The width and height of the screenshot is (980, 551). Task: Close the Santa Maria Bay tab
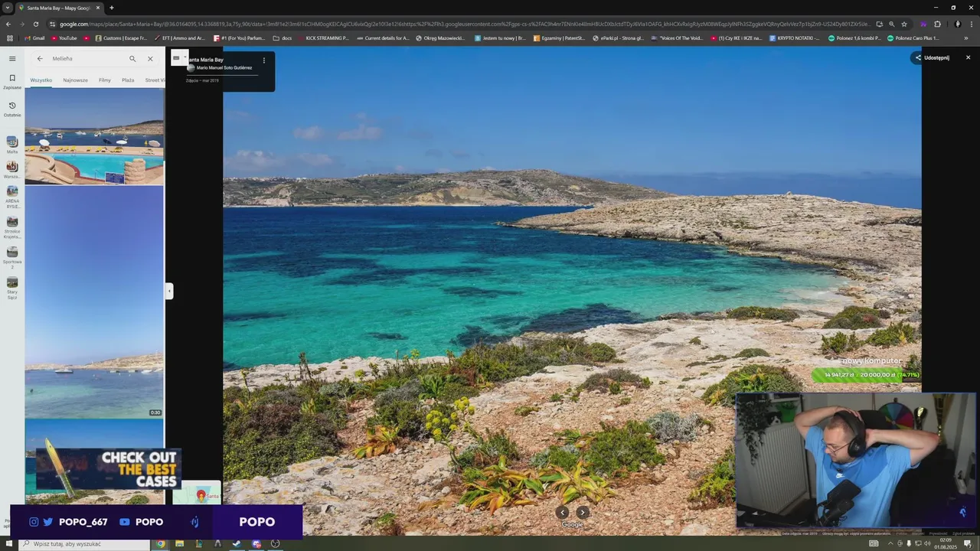coord(98,8)
